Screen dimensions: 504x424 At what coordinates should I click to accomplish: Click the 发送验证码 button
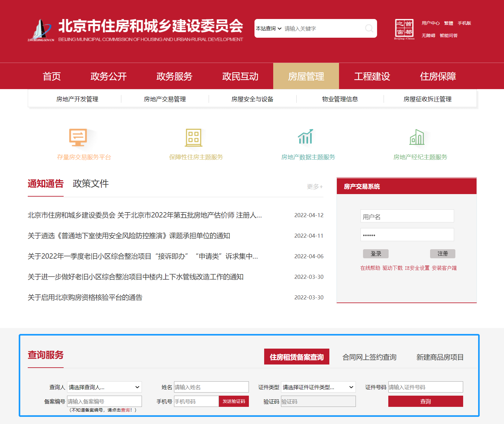pyautogui.click(x=234, y=401)
